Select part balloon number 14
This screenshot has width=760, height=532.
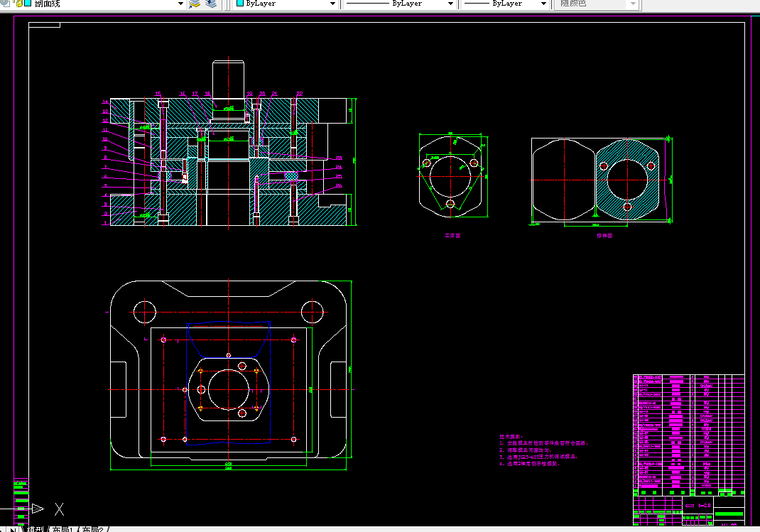(x=105, y=102)
